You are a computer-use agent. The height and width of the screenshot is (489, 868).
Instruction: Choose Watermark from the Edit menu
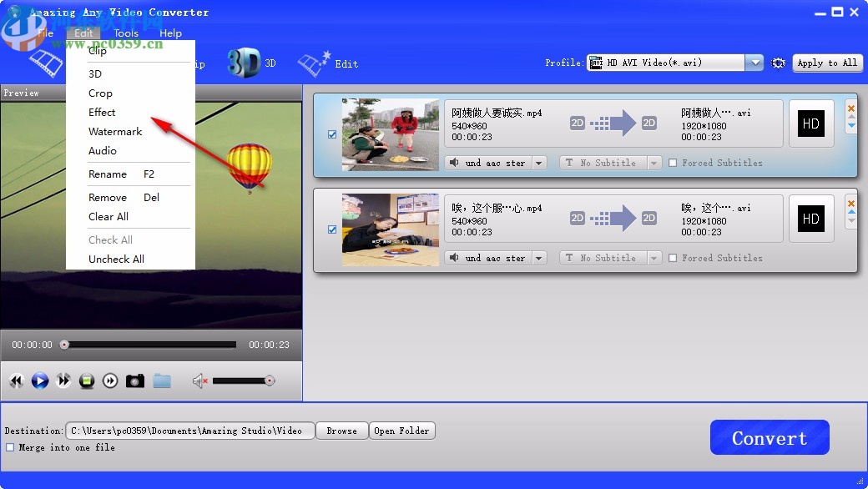coord(115,131)
